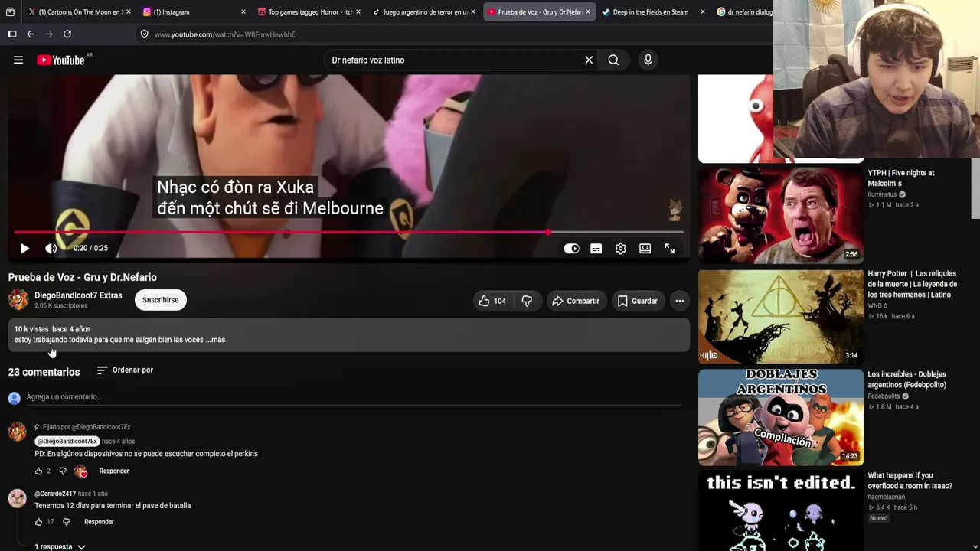Open the player settings gear
Screen dimensions: 980x551
(621, 248)
